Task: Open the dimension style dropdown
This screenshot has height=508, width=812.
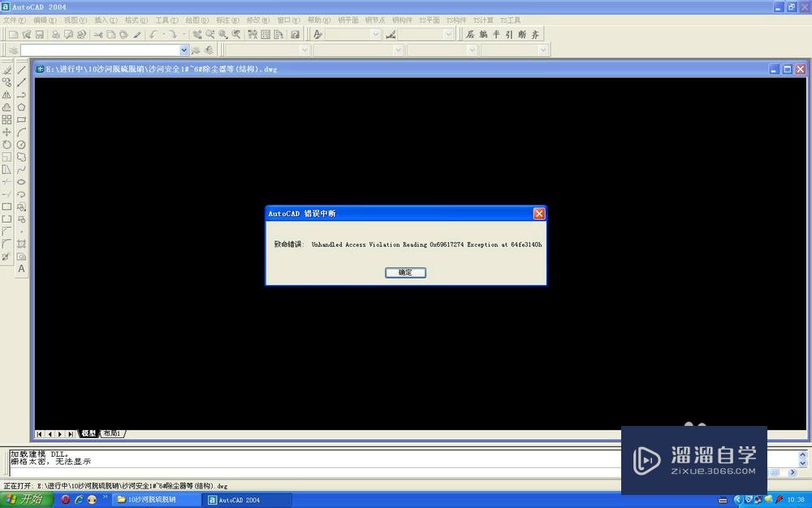Action: coord(448,34)
